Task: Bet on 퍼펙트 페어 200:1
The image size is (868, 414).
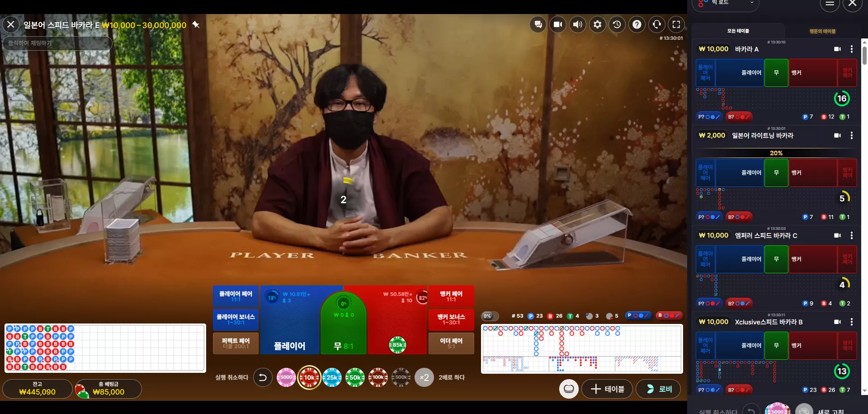Action: [236, 343]
